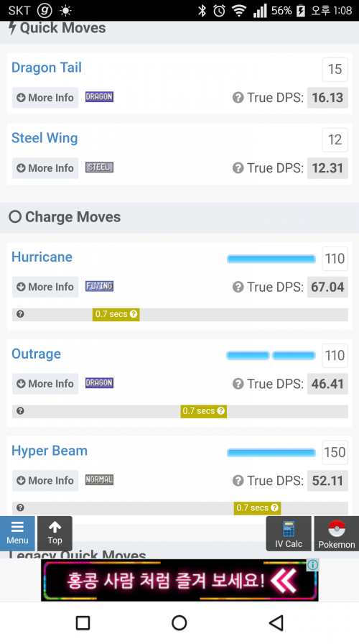Tap the Korean advertisement banner
359x644 pixels.
[x=179, y=580]
